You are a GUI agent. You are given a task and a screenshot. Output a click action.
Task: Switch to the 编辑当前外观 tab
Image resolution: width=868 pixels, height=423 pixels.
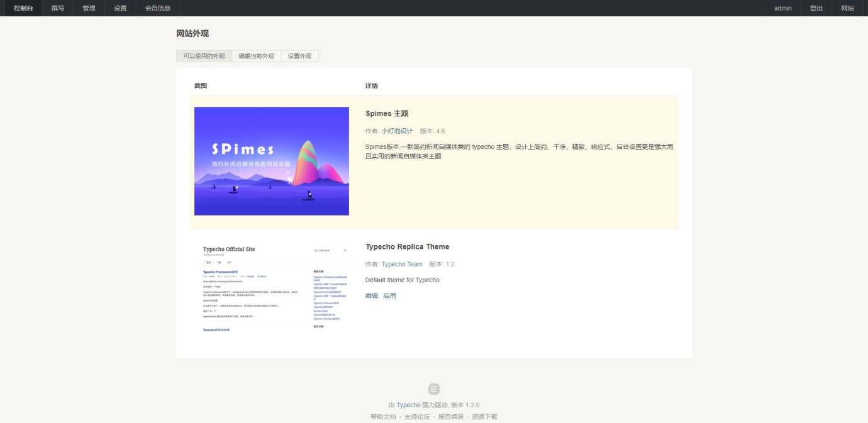pos(256,56)
